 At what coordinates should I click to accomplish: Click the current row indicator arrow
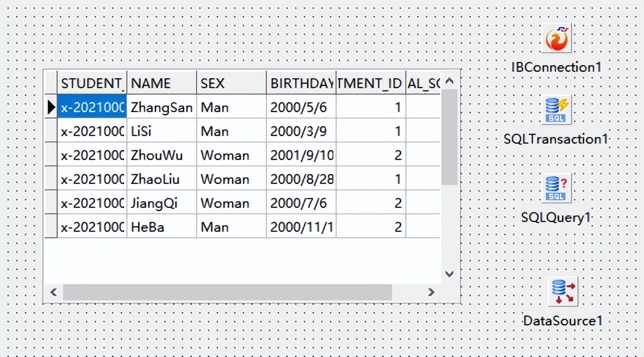tap(51, 107)
